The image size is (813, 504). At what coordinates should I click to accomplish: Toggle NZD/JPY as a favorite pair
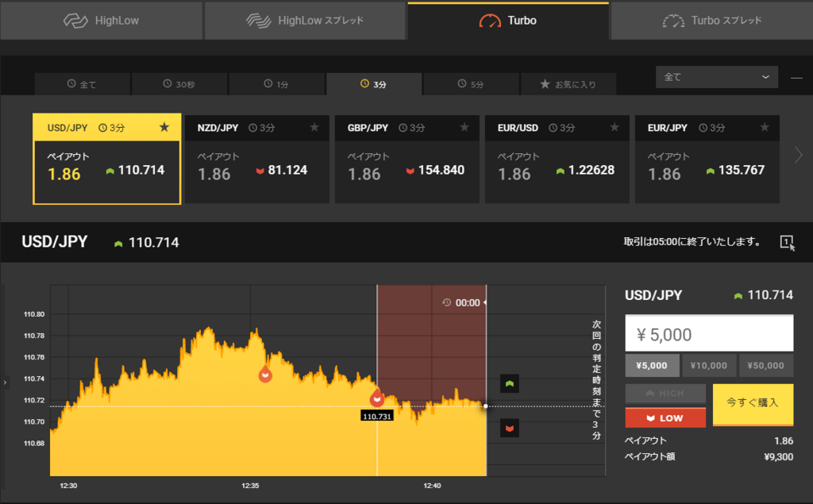click(x=314, y=127)
